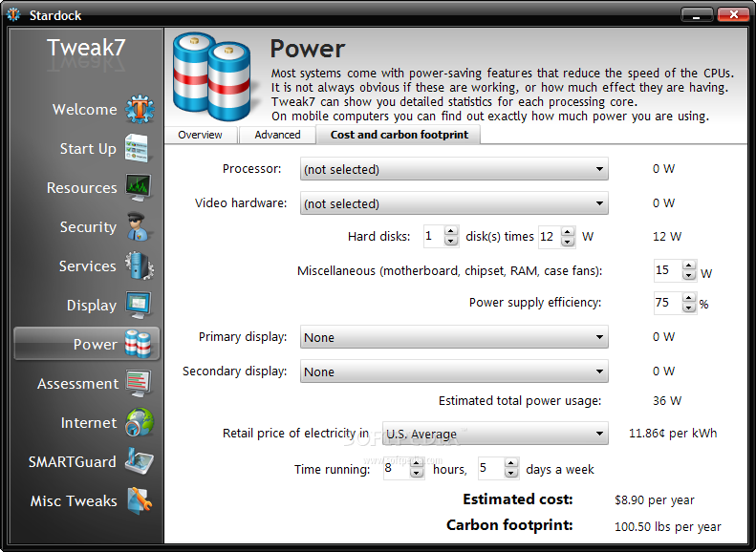Image resolution: width=756 pixels, height=552 pixels.
Task: Open SMARTGuard section
Action: pyautogui.click(x=73, y=461)
